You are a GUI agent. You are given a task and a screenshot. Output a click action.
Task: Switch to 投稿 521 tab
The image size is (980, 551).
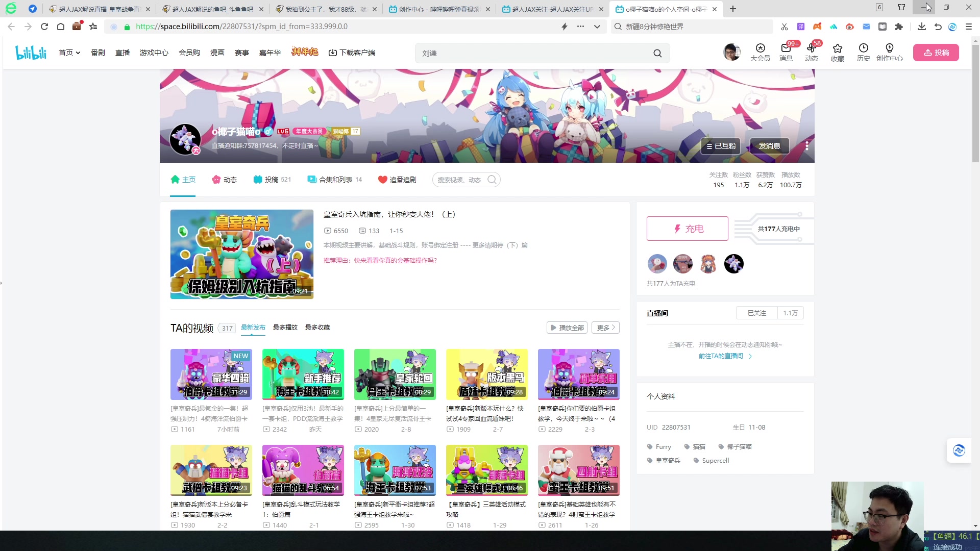(272, 180)
